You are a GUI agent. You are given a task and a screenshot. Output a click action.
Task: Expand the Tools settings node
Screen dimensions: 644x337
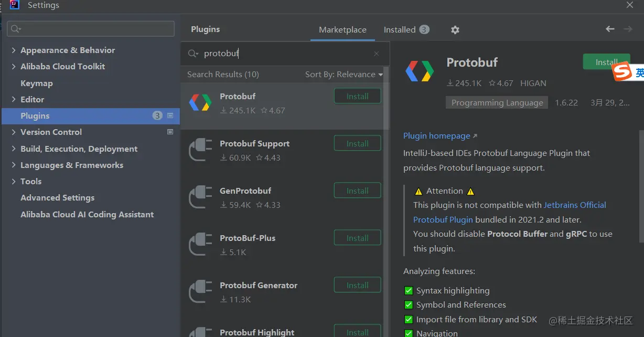[x=13, y=182]
